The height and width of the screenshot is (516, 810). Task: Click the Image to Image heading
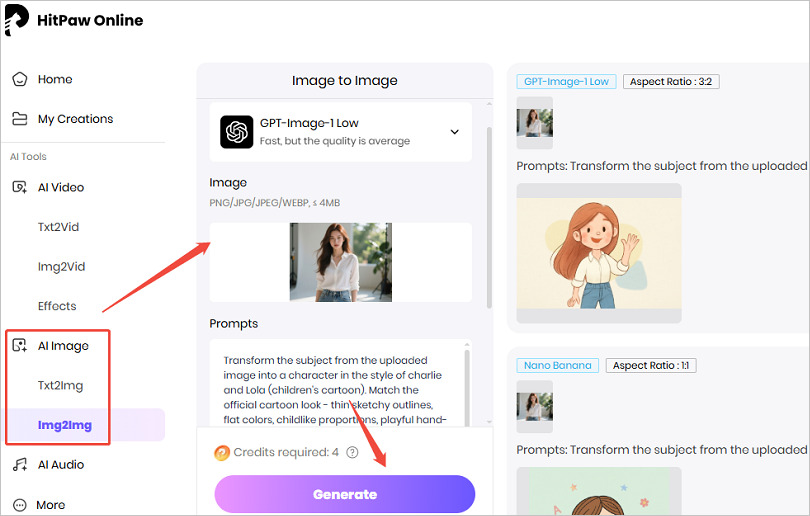point(345,81)
